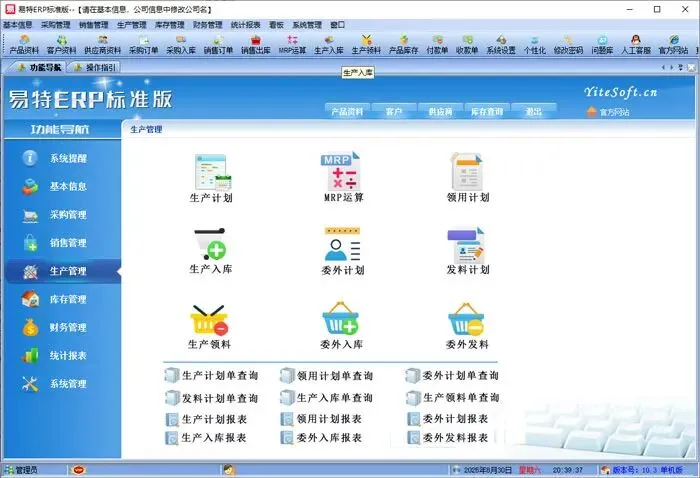The width and height of the screenshot is (700, 478).
Task: Select 采购管理 in the sidebar navigation
Action: (62, 215)
